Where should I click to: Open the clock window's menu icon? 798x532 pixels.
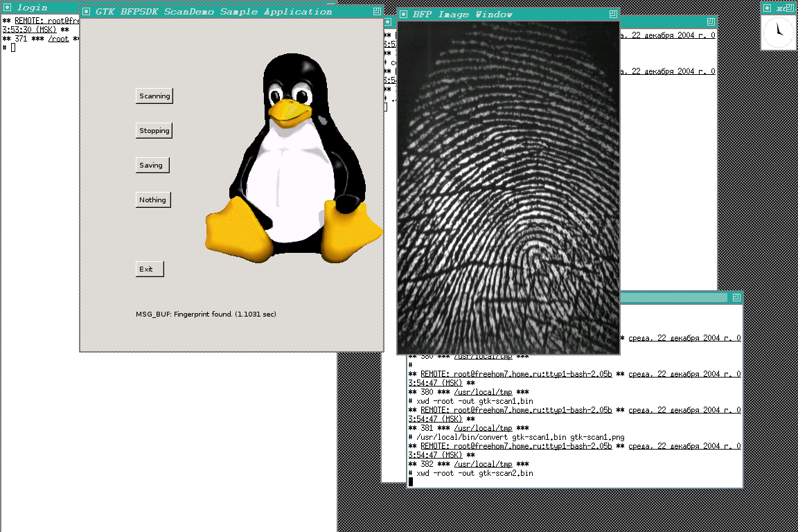pos(766,8)
